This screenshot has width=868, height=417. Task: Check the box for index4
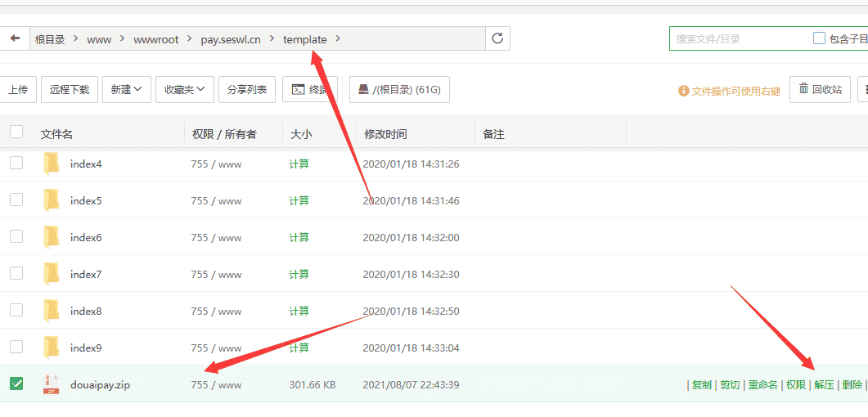tap(16, 163)
